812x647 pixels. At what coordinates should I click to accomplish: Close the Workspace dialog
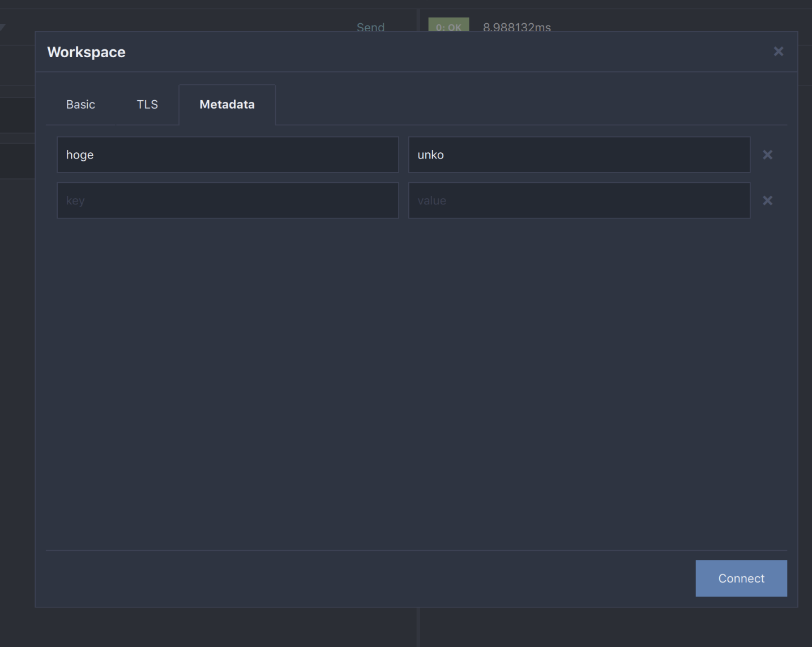[x=778, y=52]
